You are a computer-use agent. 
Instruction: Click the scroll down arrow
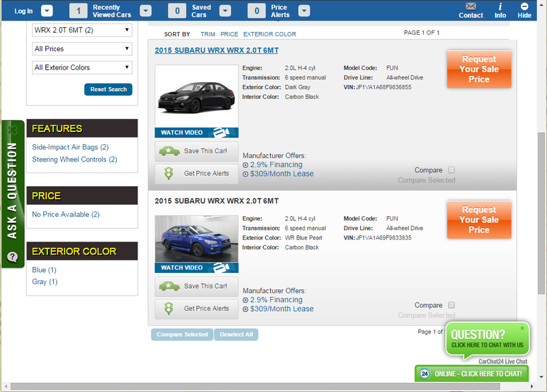(x=541, y=377)
